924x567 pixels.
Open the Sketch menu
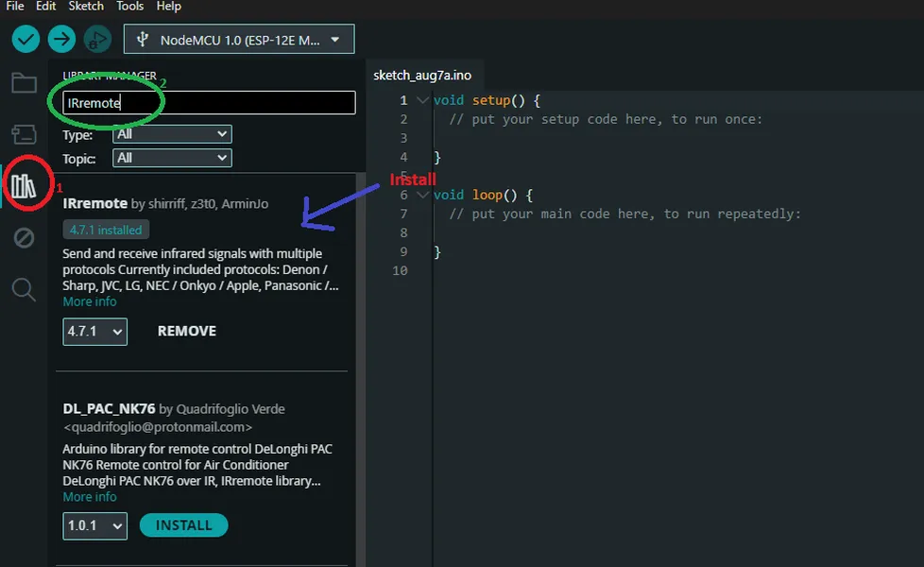point(86,6)
